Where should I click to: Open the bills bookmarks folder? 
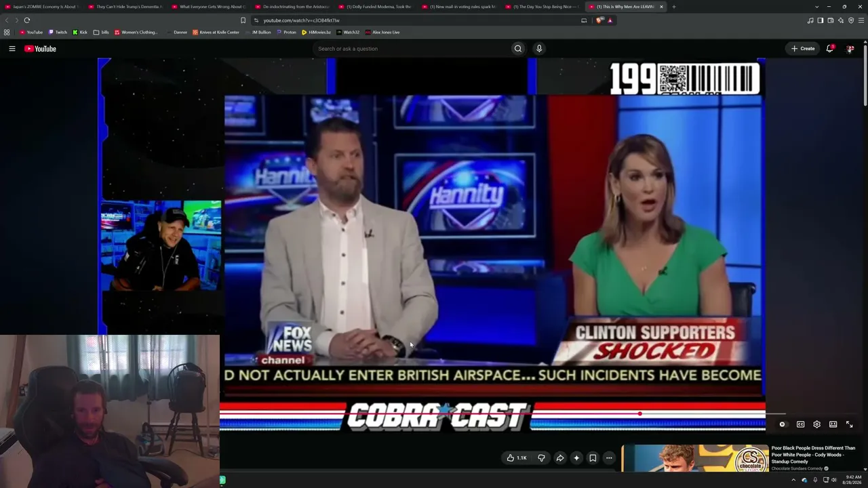[x=101, y=32]
